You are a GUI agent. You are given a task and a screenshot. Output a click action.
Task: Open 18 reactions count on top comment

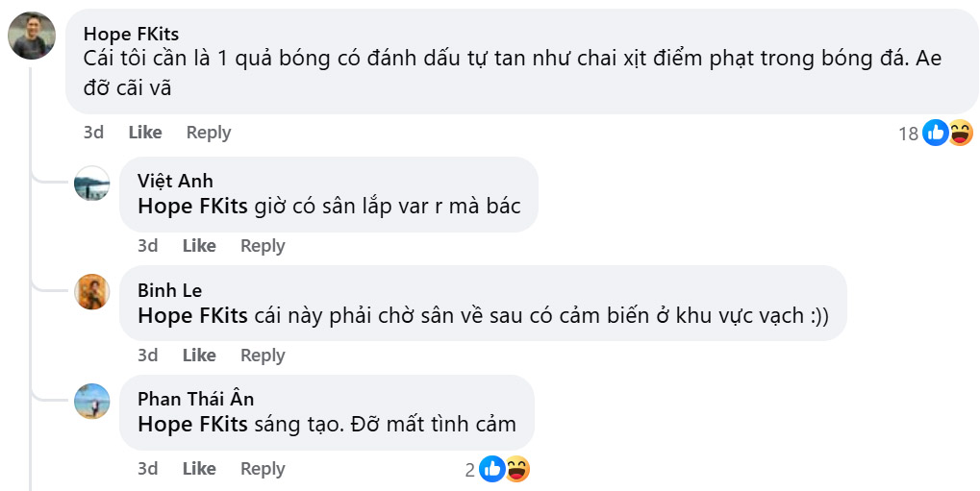click(908, 135)
